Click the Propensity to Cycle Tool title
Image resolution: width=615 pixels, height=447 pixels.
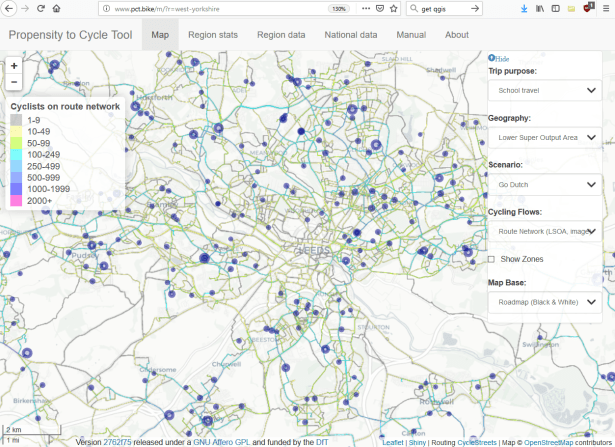pos(71,35)
